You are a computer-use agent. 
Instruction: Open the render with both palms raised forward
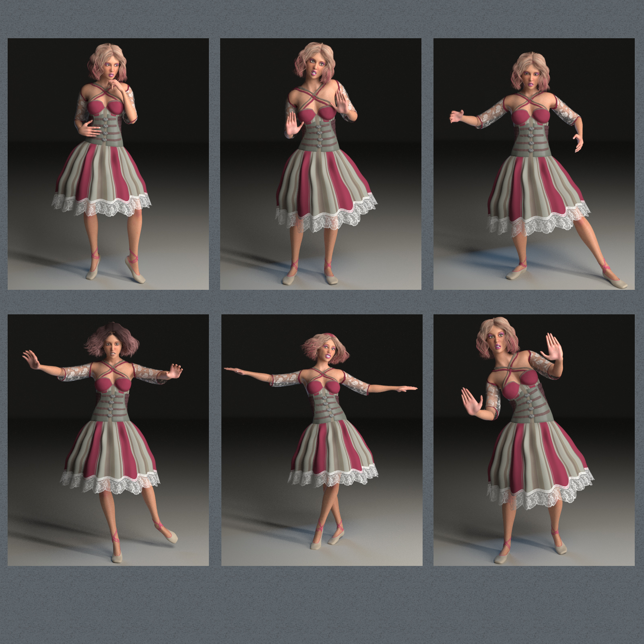pyautogui.click(x=321, y=164)
